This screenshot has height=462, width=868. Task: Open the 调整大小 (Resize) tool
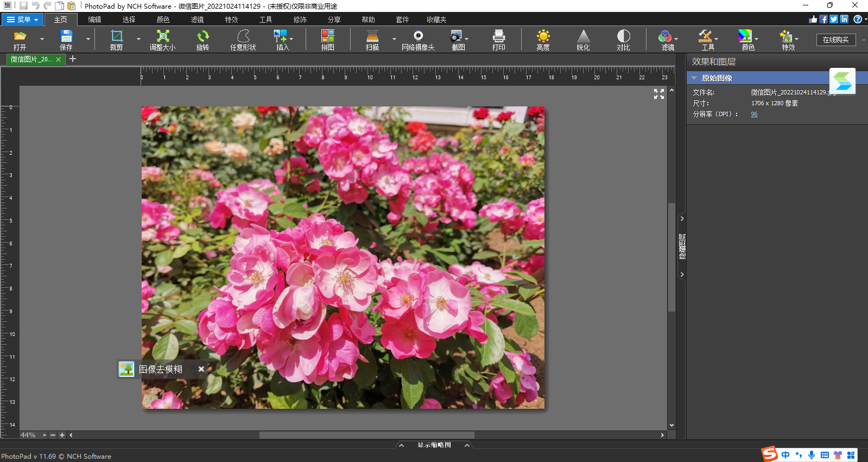point(162,36)
